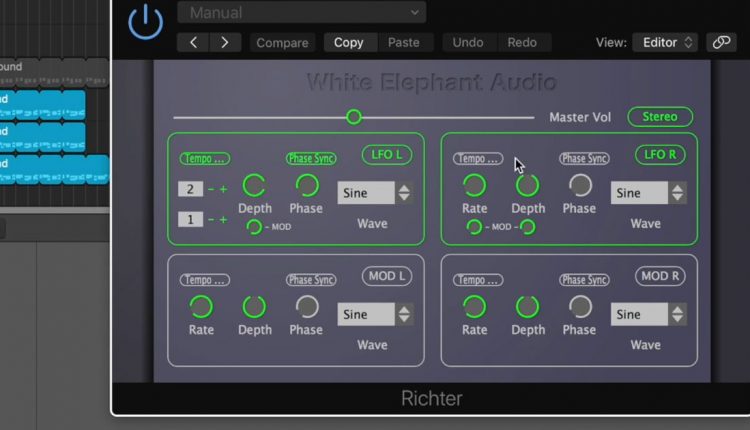Click the LFO L depth MOD knob
750x430 pixels.
pos(254,227)
